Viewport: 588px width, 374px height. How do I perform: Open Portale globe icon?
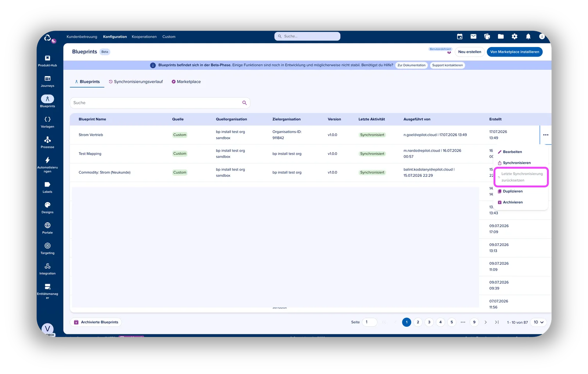tap(47, 225)
